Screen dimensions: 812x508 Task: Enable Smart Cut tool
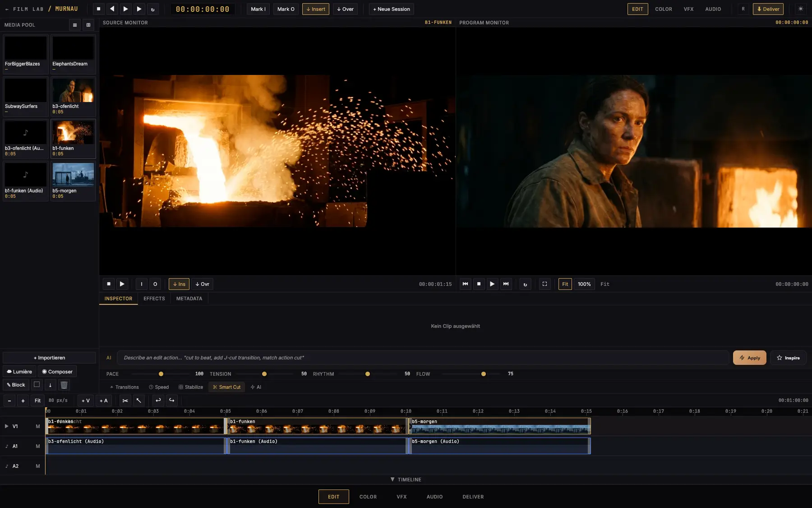pos(226,387)
